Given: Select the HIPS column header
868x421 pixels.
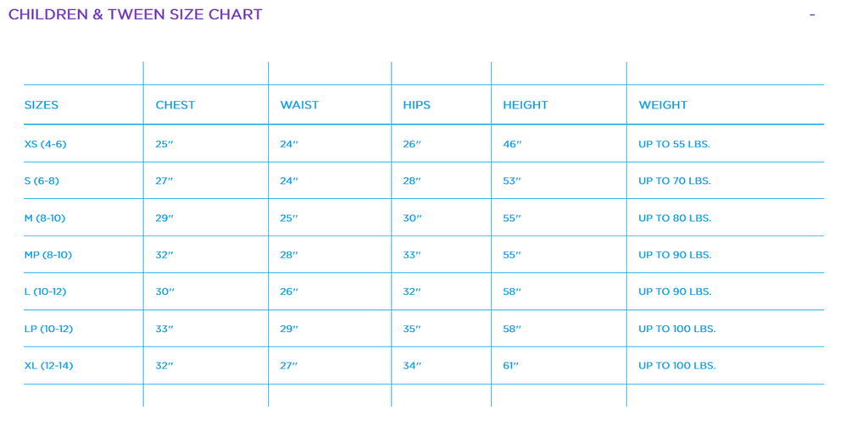Looking at the screenshot, I should click(x=416, y=105).
